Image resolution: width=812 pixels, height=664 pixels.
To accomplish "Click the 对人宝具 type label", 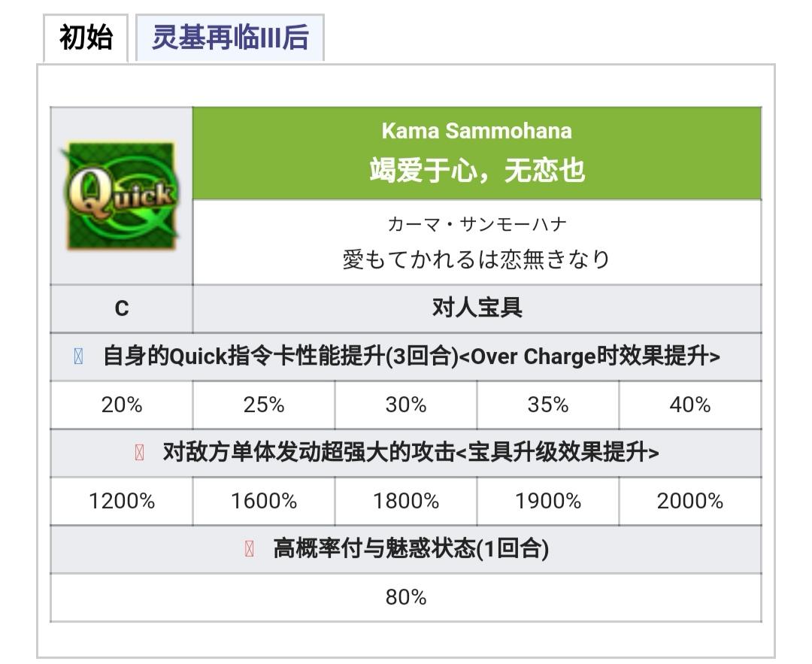I will [x=477, y=308].
